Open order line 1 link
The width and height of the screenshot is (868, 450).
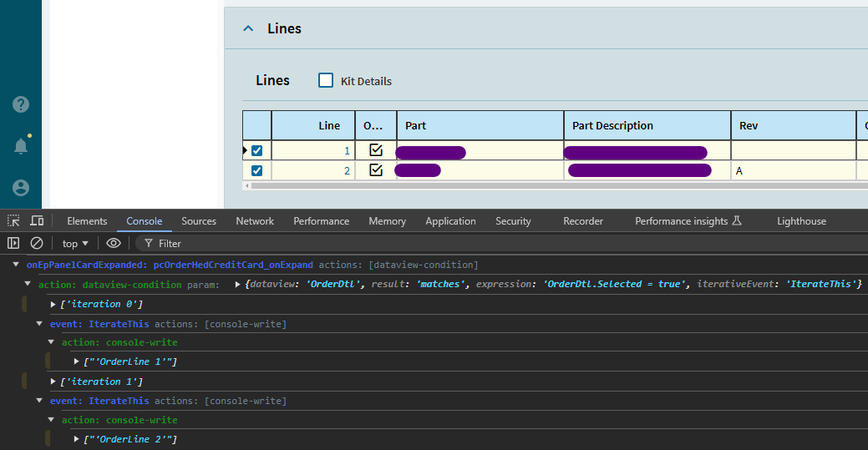coord(348,151)
